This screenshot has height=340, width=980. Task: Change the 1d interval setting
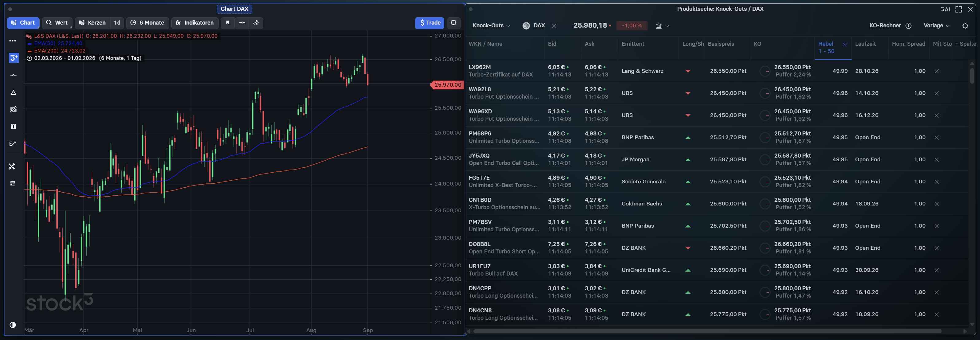pyautogui.click(x=117, y=23)
